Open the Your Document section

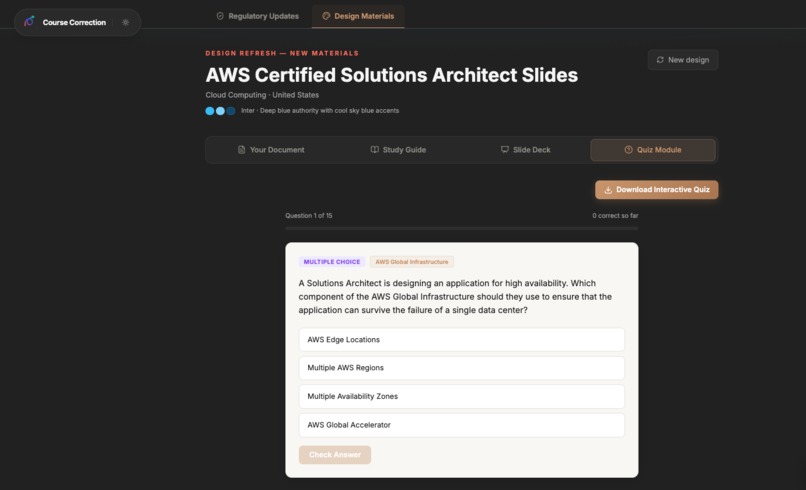(271, 150)
